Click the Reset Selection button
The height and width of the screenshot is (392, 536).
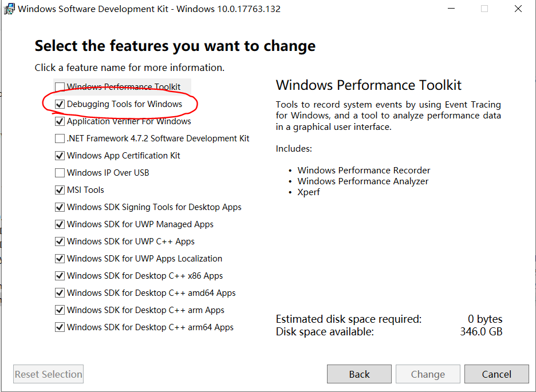(48, 374)
